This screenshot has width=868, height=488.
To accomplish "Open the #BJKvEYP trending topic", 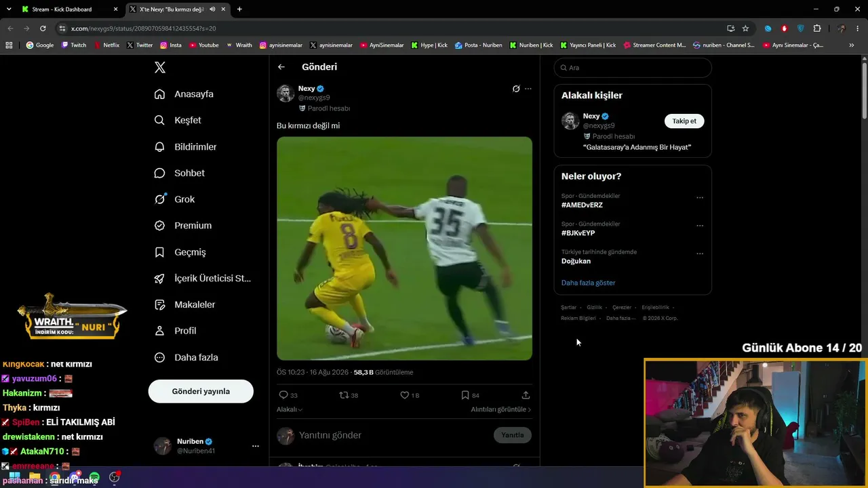I will 578,232.
